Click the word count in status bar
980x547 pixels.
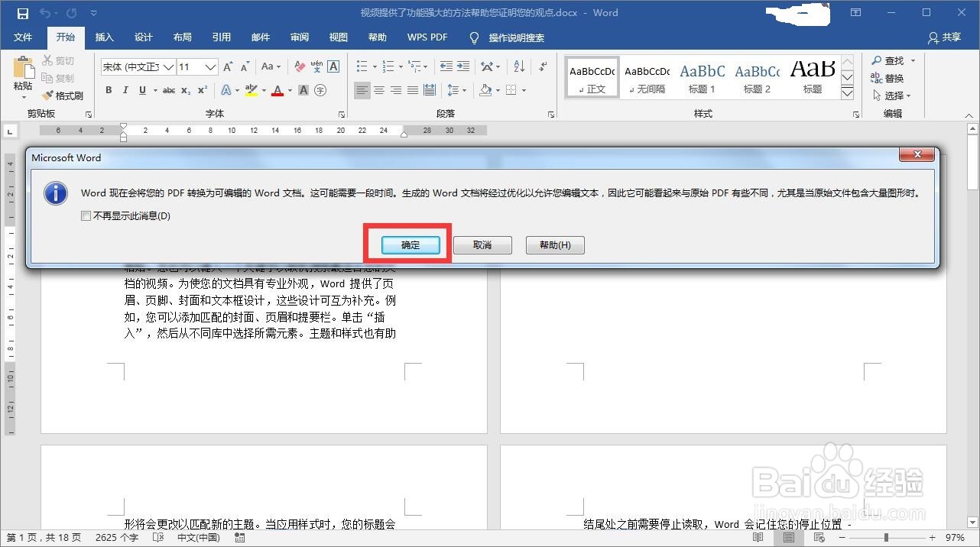point(115,537)
